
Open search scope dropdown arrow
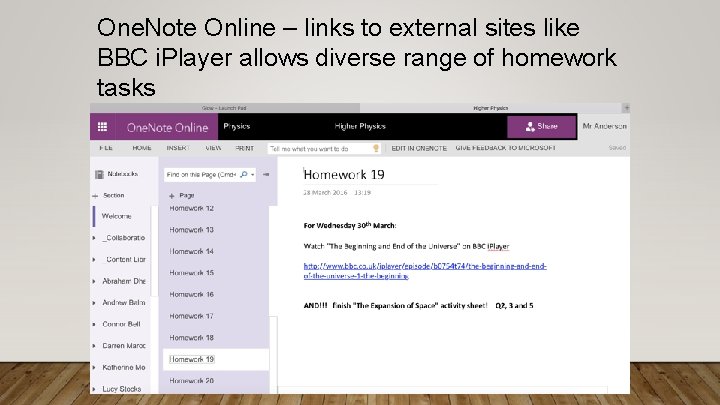point(253,175)
